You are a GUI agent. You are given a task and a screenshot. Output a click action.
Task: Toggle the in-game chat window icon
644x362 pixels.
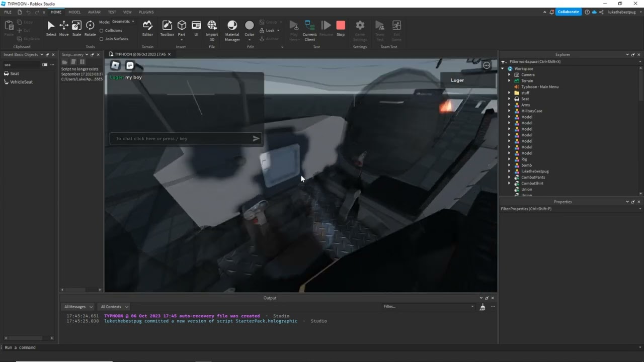[x=130, y=65]
